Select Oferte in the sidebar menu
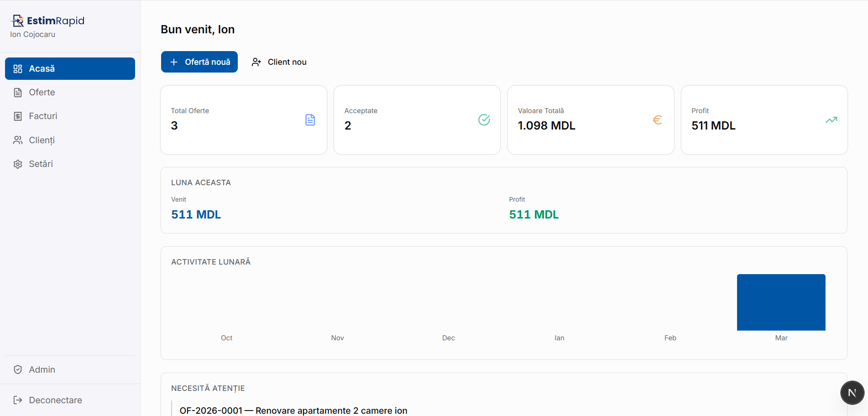Screen dimensions: 868x416 (41, 92)
